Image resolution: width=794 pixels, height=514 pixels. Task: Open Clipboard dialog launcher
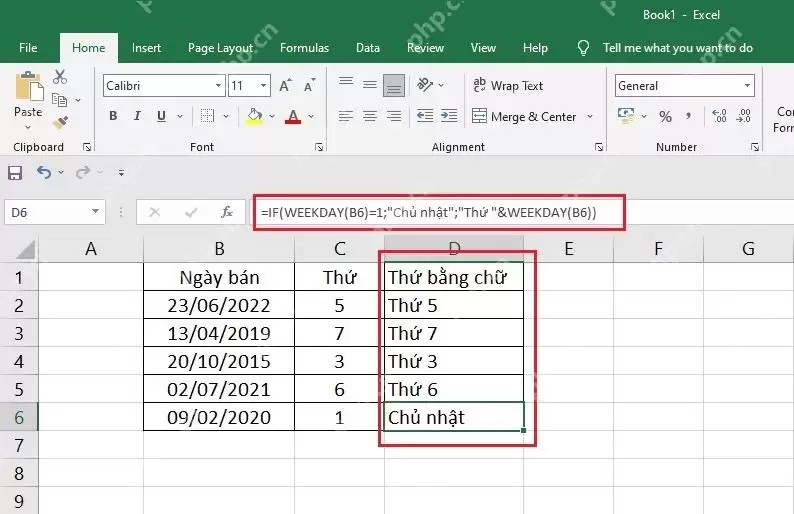pyautogui.click(x=87, y=147)
